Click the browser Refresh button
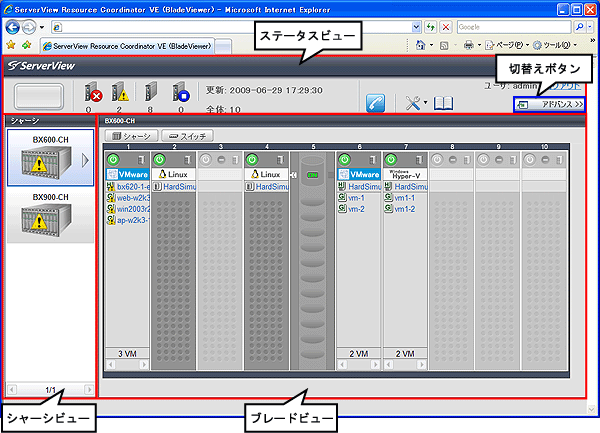 (431, 27)
